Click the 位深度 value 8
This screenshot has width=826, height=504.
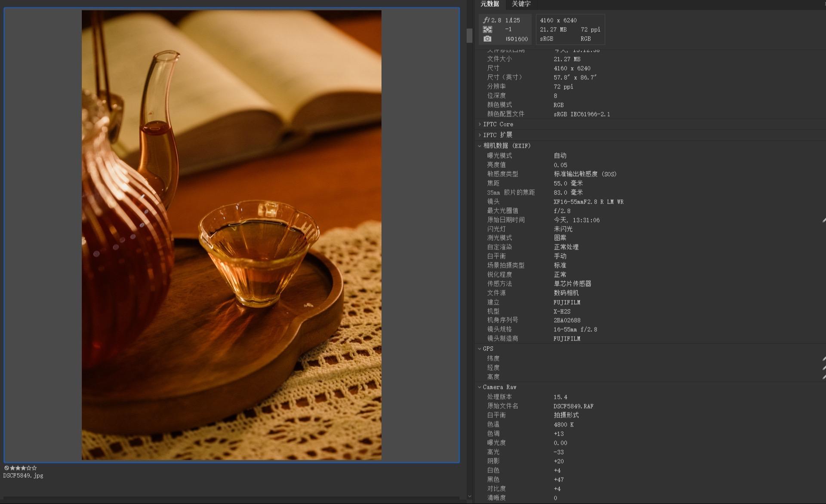555,96
